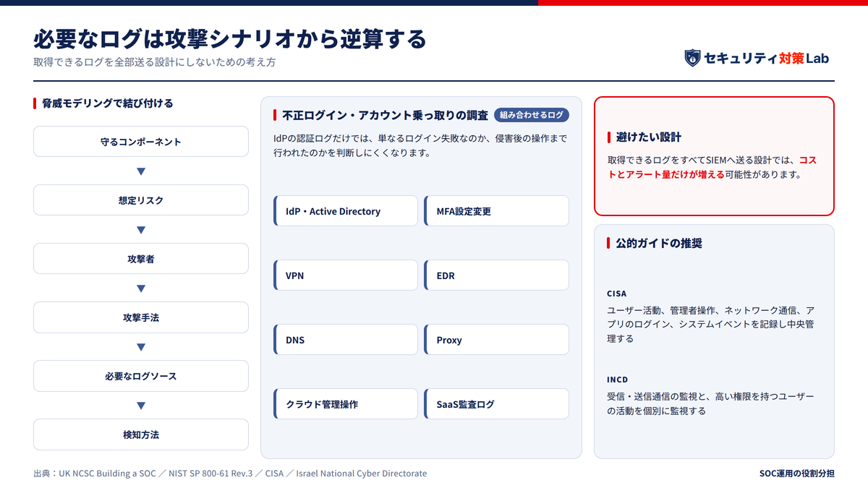
Task: Select the 攻撃手法 box
Action: [x=141, y=317]
